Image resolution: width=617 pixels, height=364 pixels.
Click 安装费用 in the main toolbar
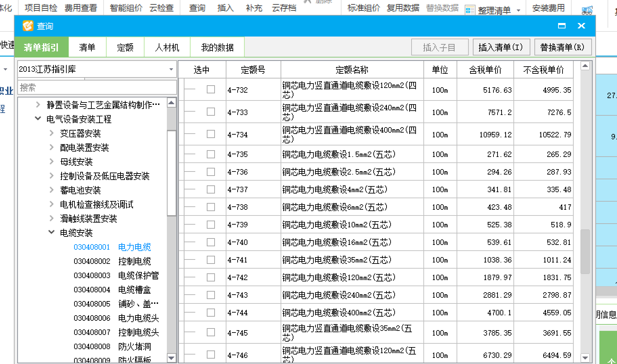pyautogui.click(x=548, y=8)
